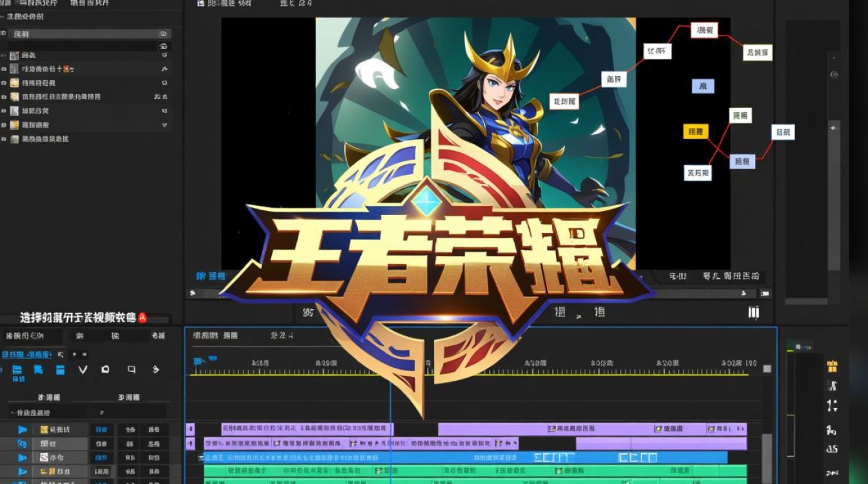Toggle the purple square button on the top timeline track

[x=191, y=429]
